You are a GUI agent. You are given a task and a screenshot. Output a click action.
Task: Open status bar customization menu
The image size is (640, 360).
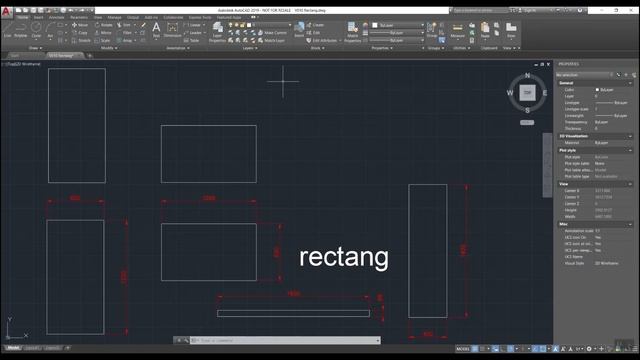635,349
